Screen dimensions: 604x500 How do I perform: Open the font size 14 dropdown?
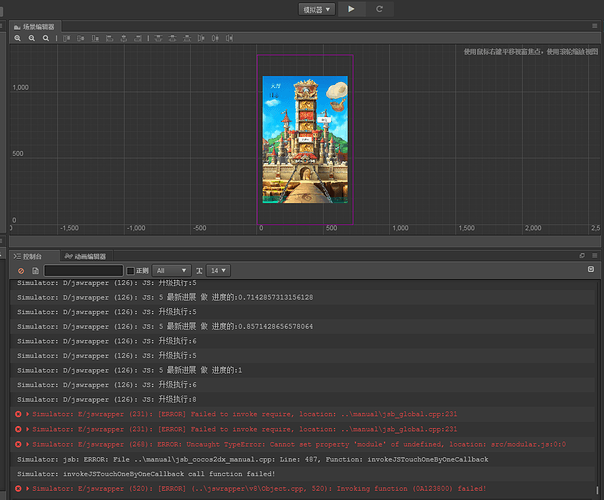coord(218,270)
